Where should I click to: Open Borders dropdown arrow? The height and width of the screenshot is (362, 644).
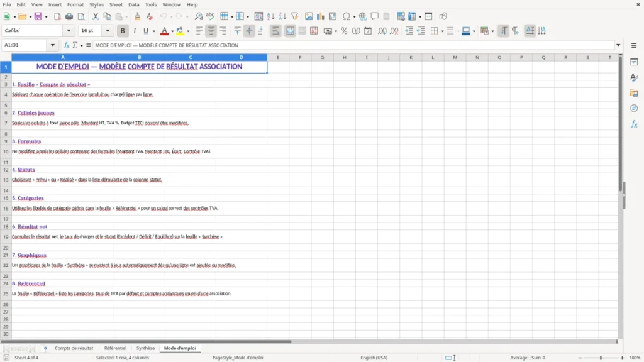pos(442,31)
